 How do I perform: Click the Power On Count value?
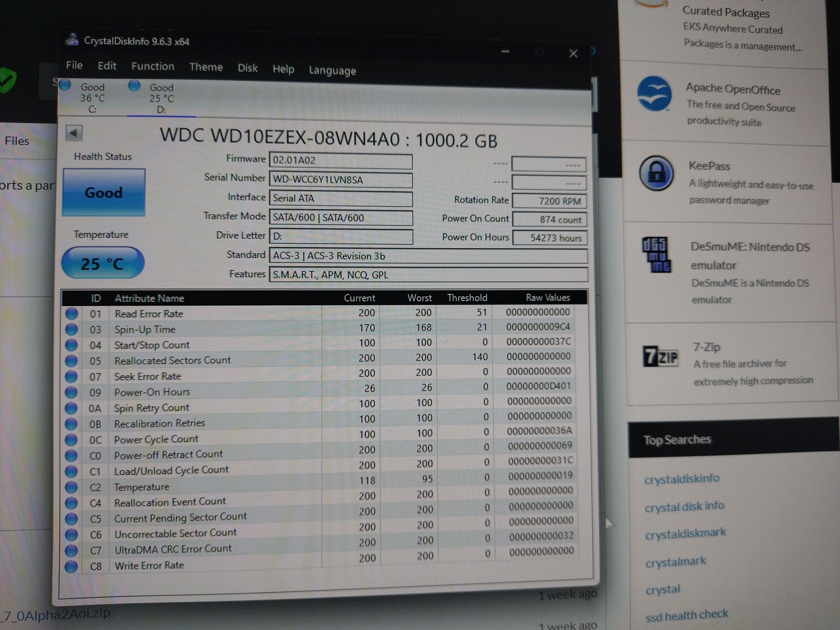[x=549, y=219]
